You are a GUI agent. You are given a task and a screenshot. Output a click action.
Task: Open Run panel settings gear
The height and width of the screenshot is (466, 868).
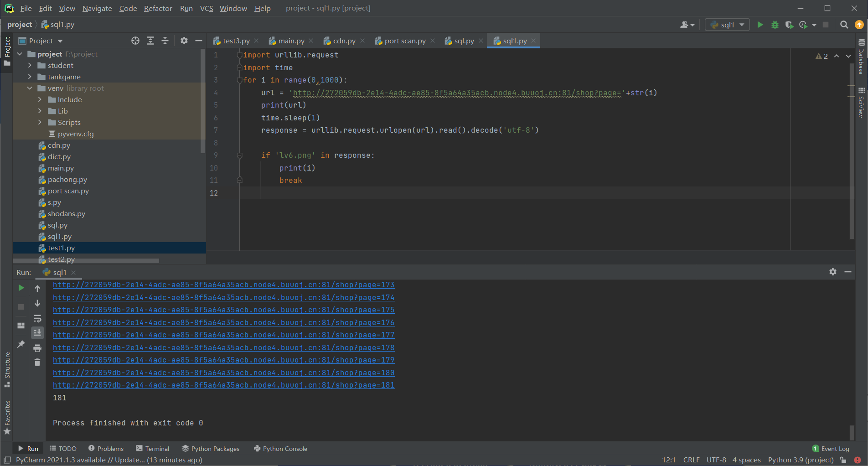833,272
